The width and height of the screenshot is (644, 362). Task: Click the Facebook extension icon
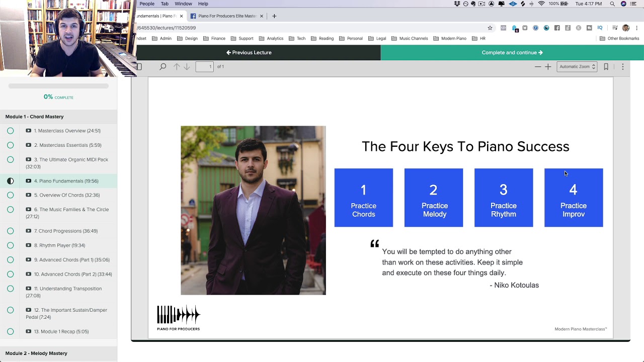pyautogui.click(x=557, y=28)
